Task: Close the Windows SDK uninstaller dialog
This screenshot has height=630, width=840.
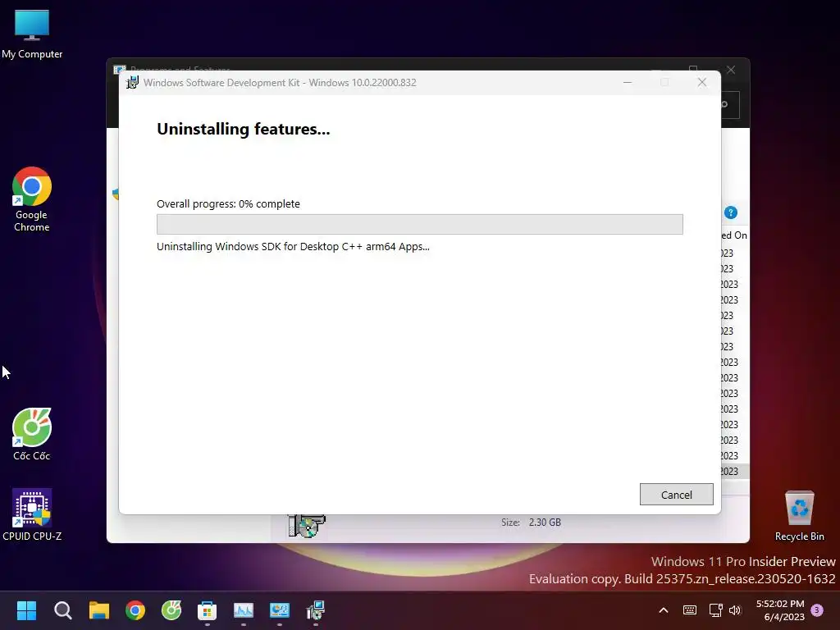Action: coord(702,83)
